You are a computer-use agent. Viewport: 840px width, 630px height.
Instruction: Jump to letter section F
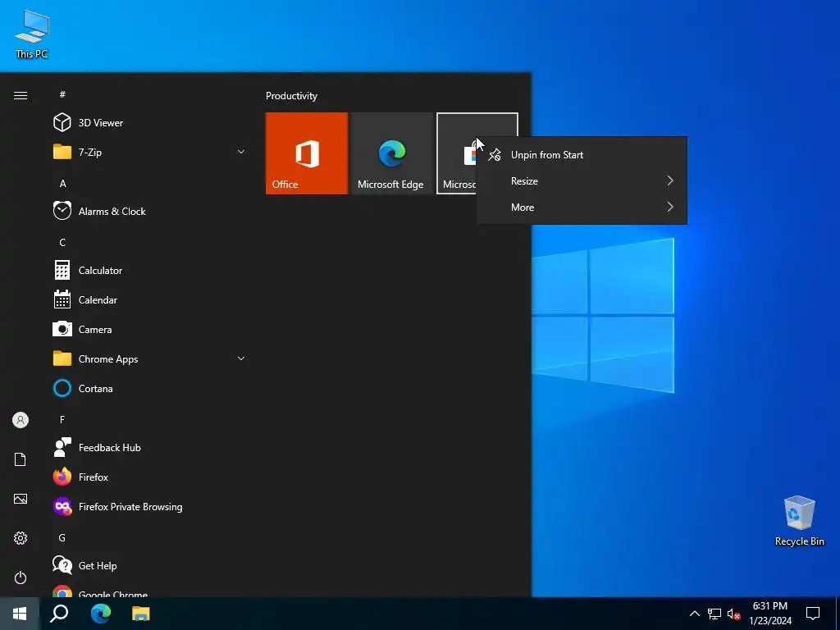(62, 420)
